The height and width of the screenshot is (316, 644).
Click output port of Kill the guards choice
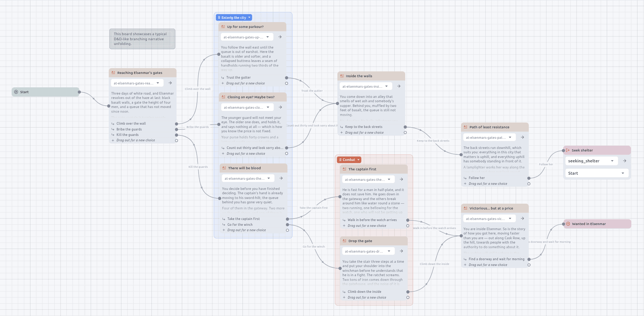176,135
